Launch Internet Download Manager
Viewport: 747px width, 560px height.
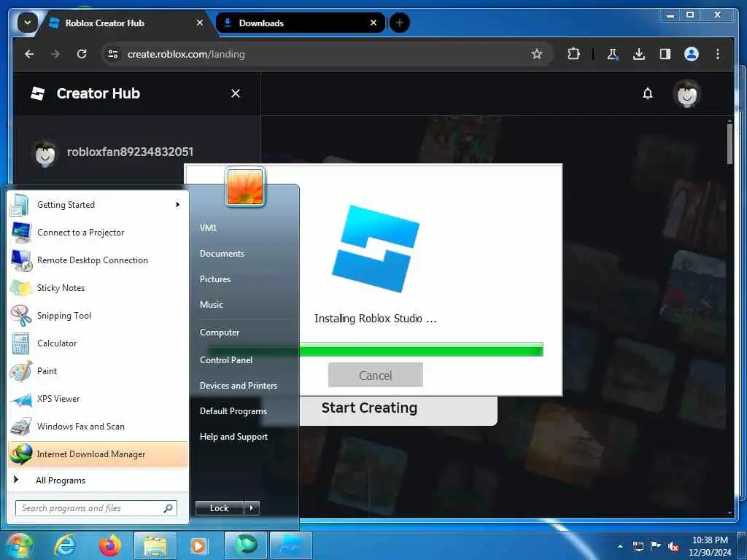click(98, 454)
